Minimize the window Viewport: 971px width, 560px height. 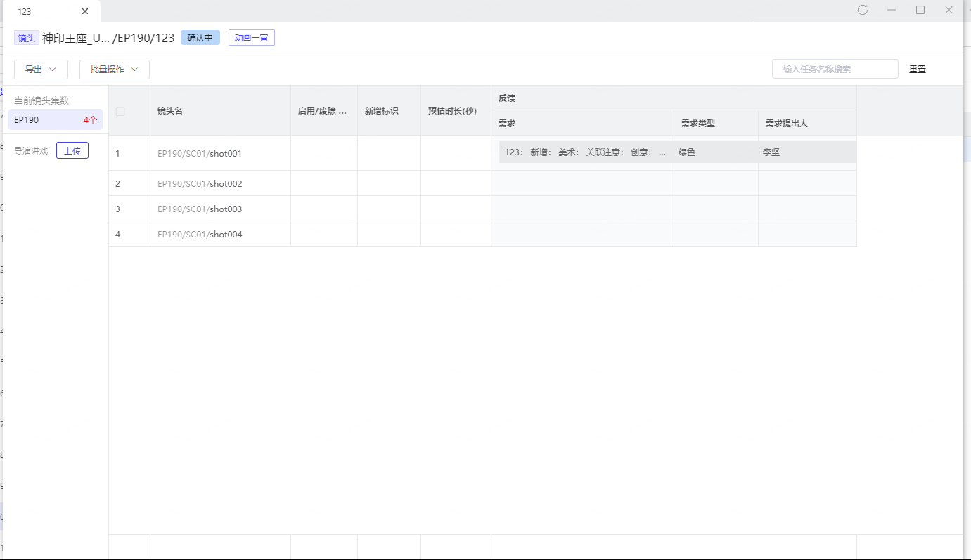click(x=891, y=10)
